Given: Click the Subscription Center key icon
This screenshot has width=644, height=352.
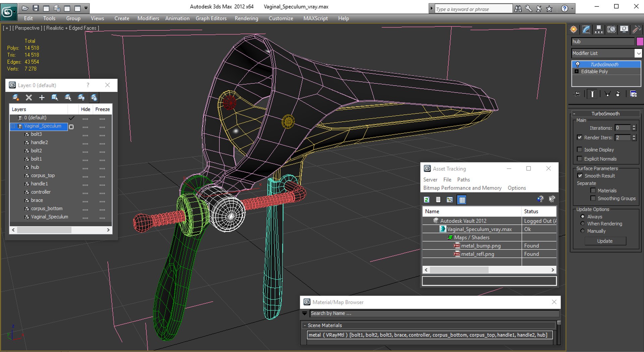Looking at the screenshot, I should (x=528, y=9).
